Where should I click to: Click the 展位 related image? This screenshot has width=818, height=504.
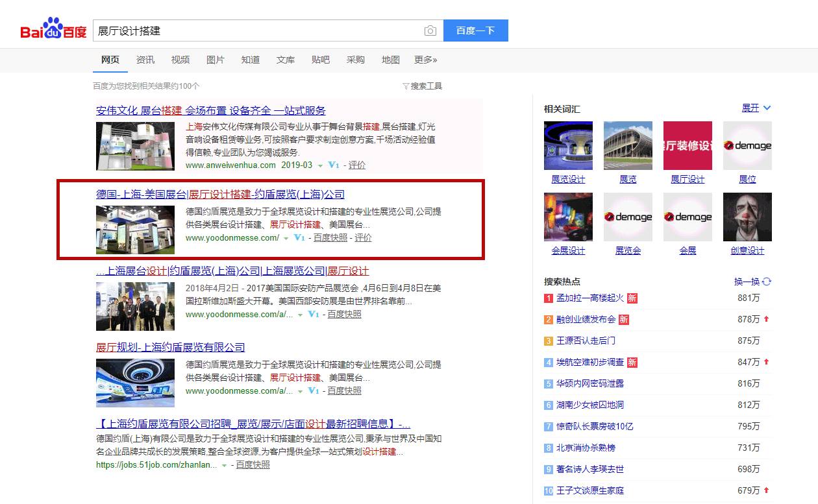tap(747, 145)
